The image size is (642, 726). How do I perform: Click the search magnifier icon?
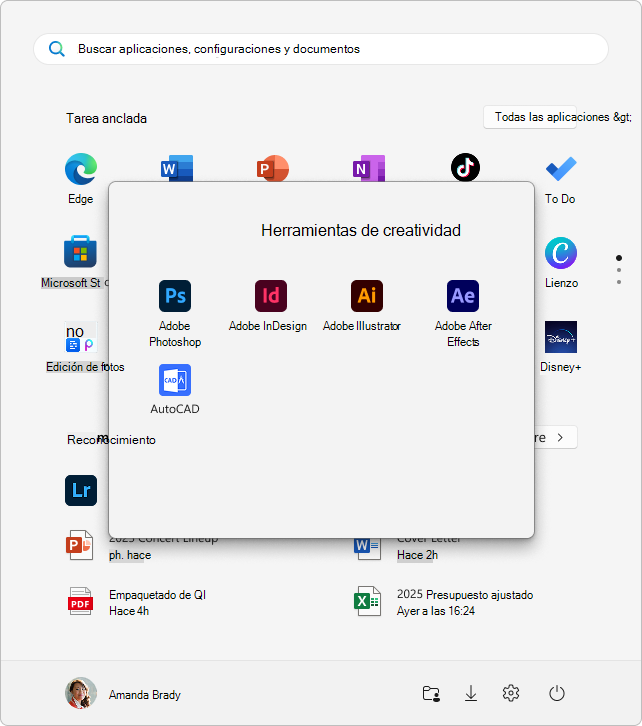click(x=56, y=49)
